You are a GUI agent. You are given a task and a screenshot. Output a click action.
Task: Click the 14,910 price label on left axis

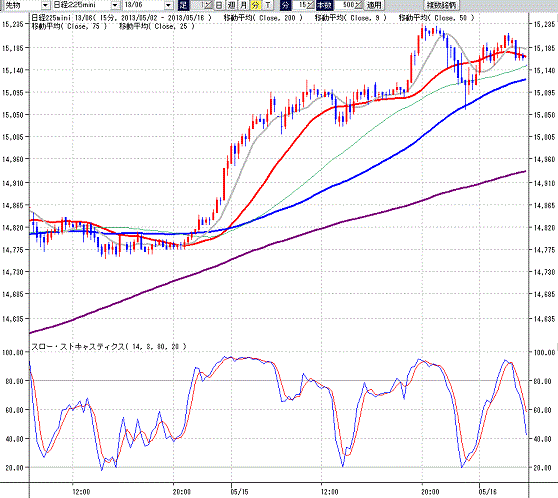pos(12,183)
